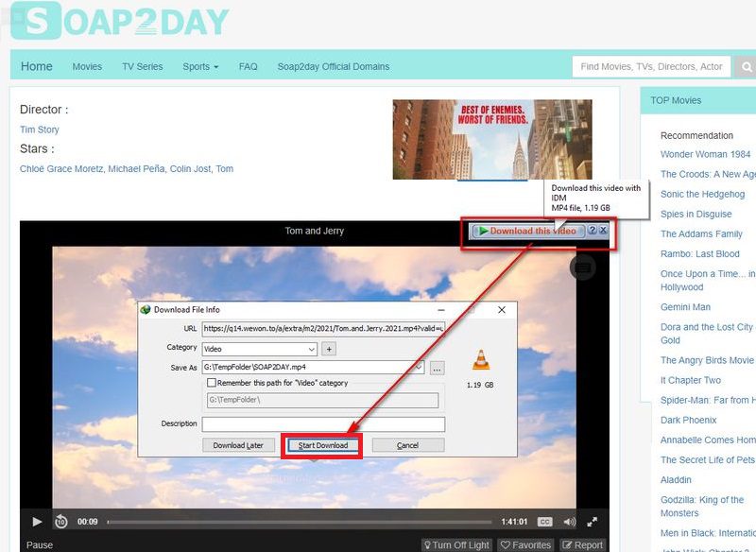The image size is (756, 552).
Task: Go to the Home menu item
Action: coord(37,66)
